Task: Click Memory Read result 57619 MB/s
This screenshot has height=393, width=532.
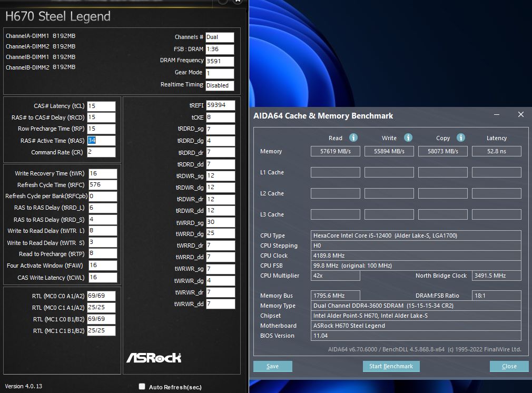Action: click(335, 151)
